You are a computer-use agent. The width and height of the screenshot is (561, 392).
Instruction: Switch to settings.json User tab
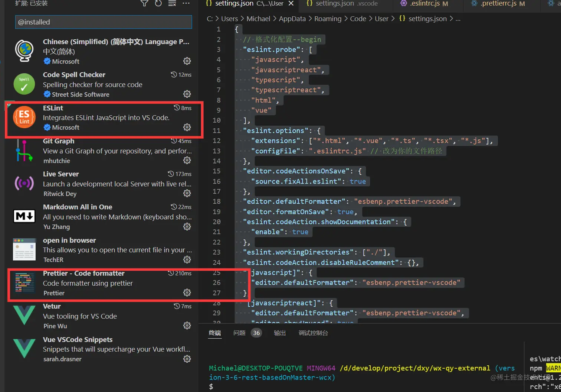[245, 3]
